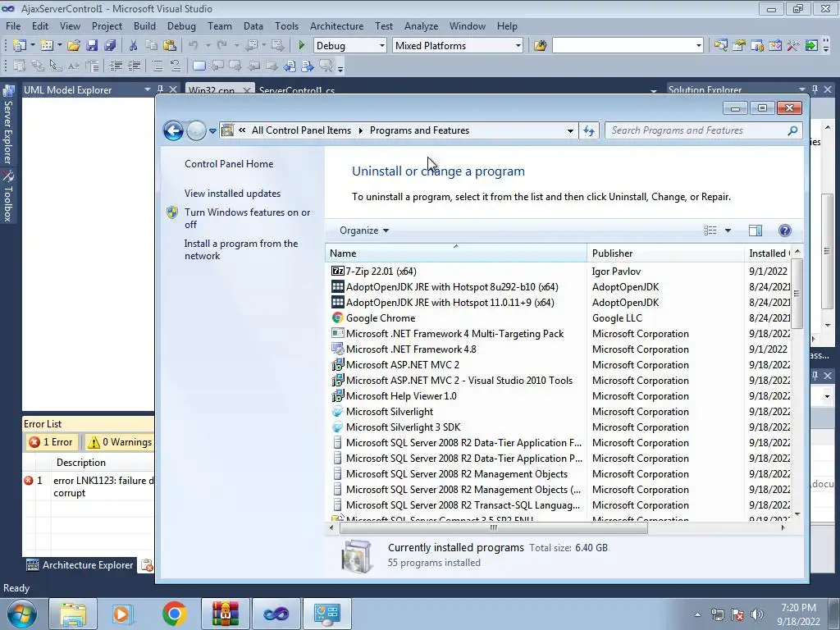Open the address bar history dropdown
The width and height of the screenshot is (840, 630).
pyautogui.click(x=571, y=130)
